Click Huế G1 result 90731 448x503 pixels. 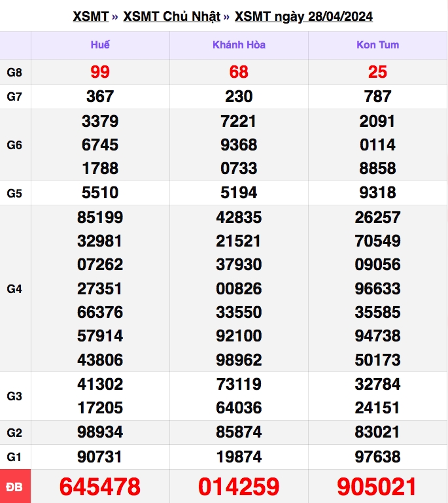coord(99,457)
